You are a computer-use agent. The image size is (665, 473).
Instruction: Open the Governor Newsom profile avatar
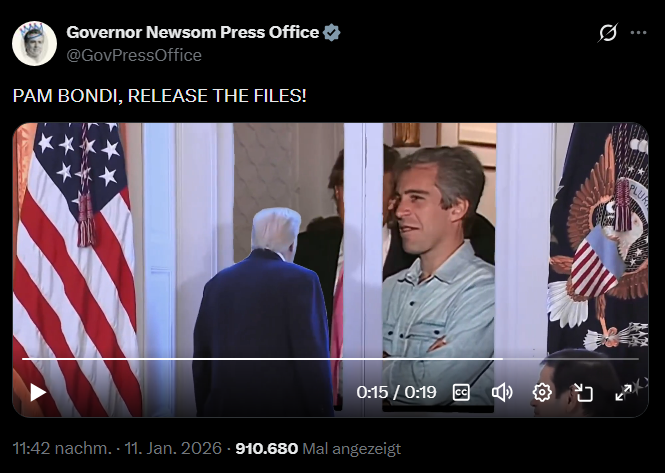pyautogui.click(x=34, y=43)
